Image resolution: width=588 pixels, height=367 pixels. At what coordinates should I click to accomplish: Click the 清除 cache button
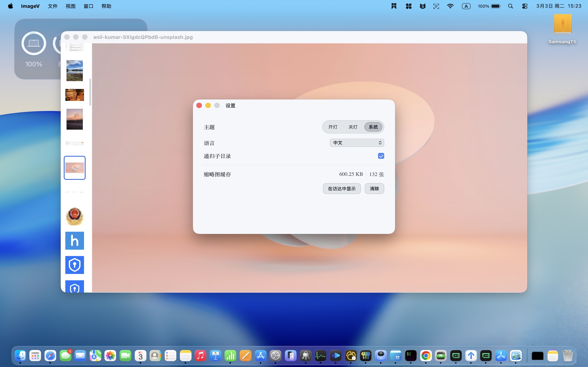click(x=374, y=189)
